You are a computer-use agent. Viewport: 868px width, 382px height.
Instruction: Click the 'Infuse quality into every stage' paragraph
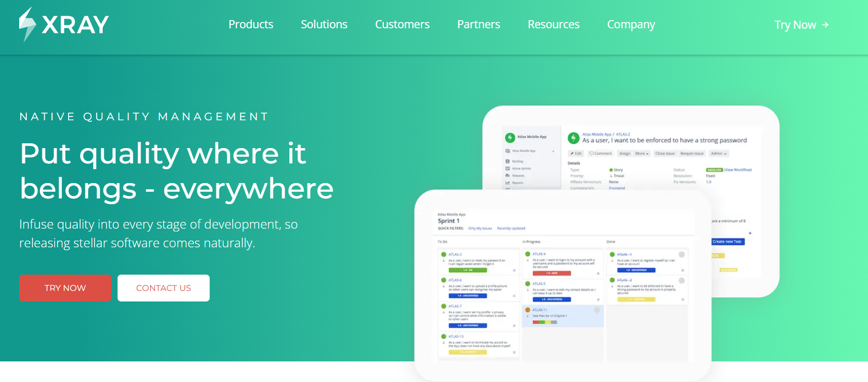click(158, 233)
